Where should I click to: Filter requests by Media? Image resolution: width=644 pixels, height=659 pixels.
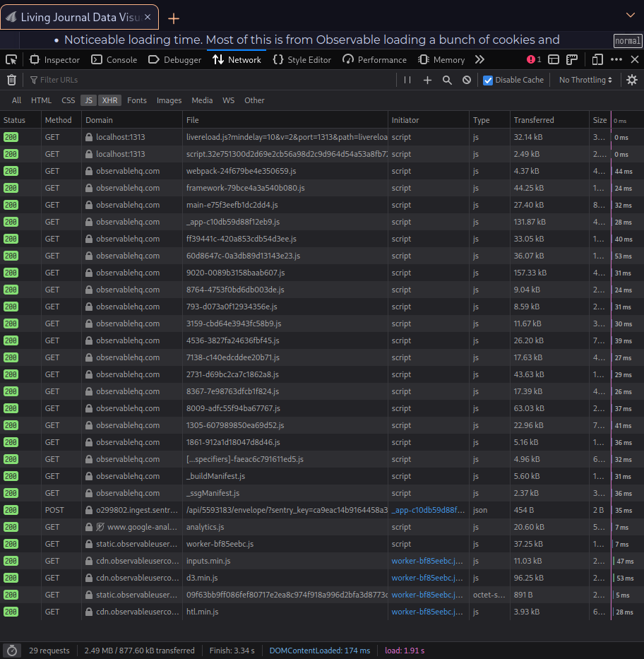click(202, 100)
